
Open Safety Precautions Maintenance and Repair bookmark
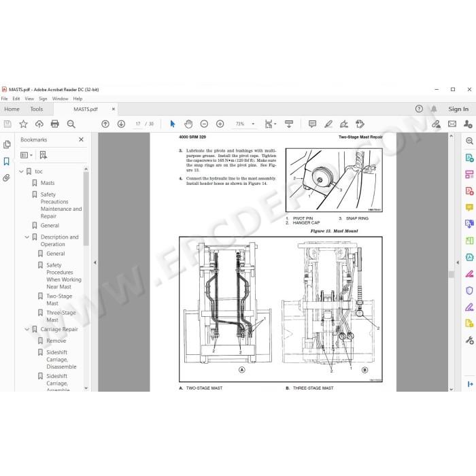(x=61, y=205)
